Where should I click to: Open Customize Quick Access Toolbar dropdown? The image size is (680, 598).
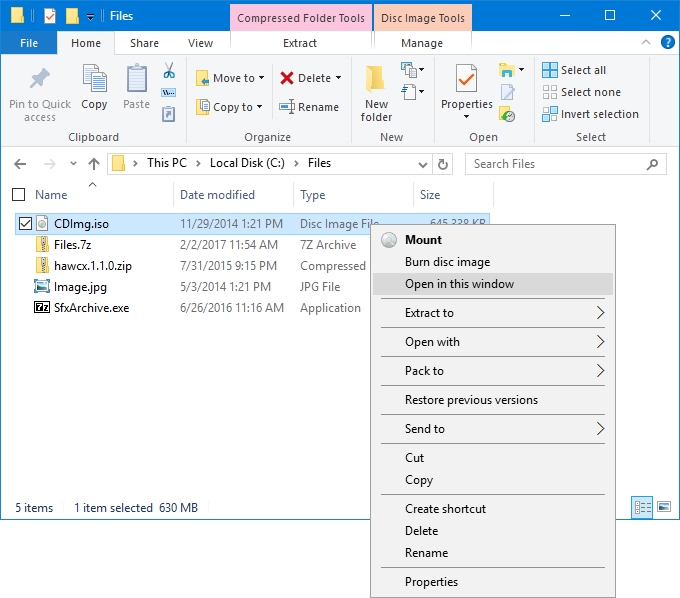point(90,17)
